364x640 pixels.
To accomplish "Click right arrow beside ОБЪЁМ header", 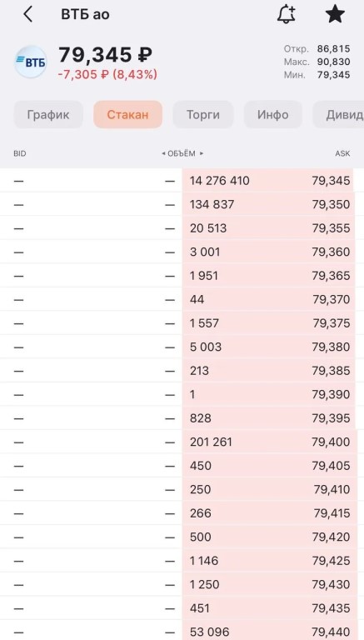I will [x=202, y=154].
